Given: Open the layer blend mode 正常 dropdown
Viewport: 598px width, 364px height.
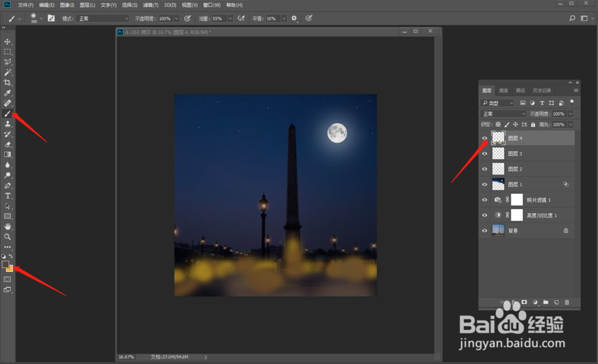Looking at the screenshot, I should click(503, 114).
